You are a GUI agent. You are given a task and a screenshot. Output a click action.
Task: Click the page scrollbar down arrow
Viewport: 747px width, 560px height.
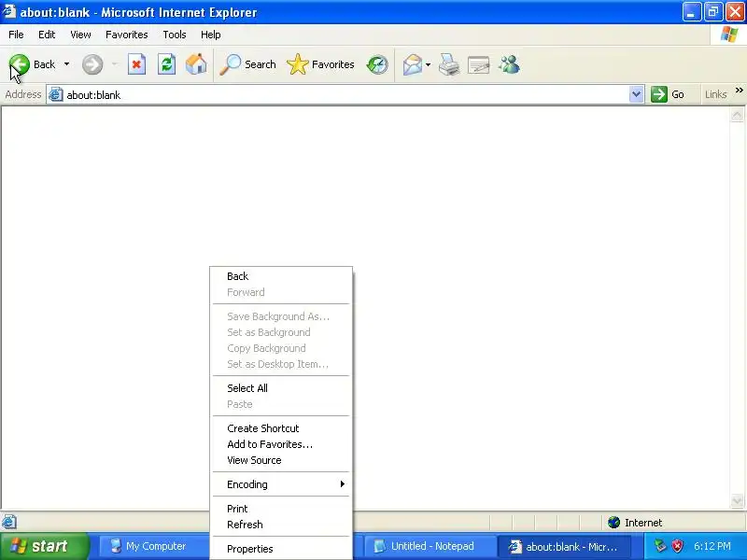tap(737, 500)
